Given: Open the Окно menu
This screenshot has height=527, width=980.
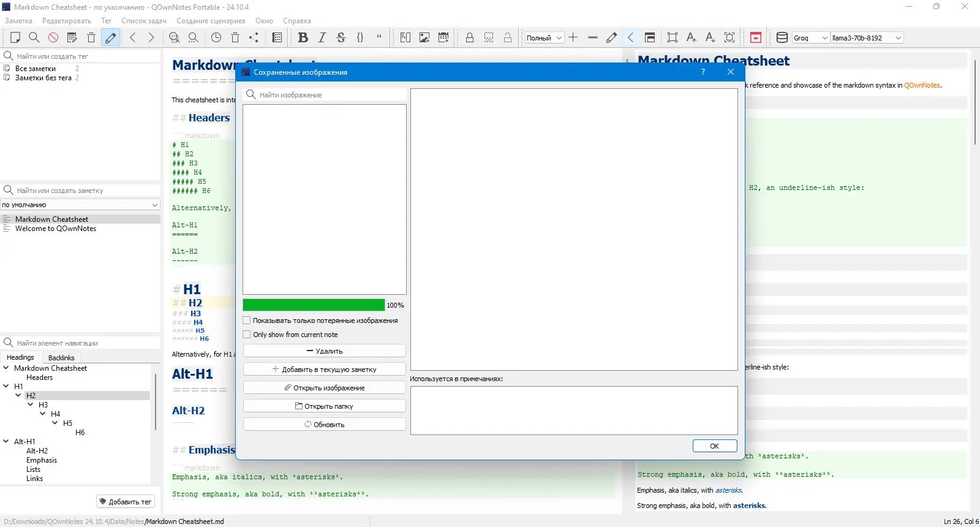Looking at the screenshot, I should pos(265,21).
